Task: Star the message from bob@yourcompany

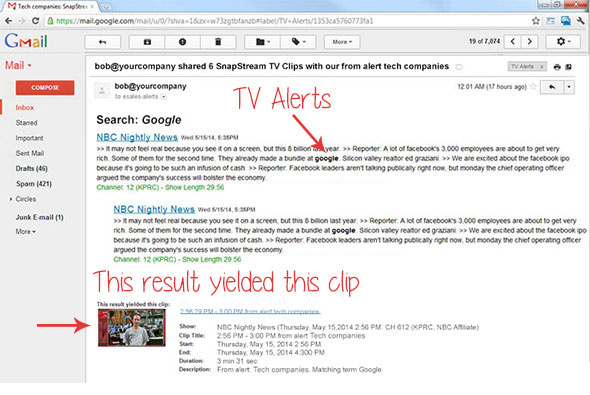Action: [533, 87]
